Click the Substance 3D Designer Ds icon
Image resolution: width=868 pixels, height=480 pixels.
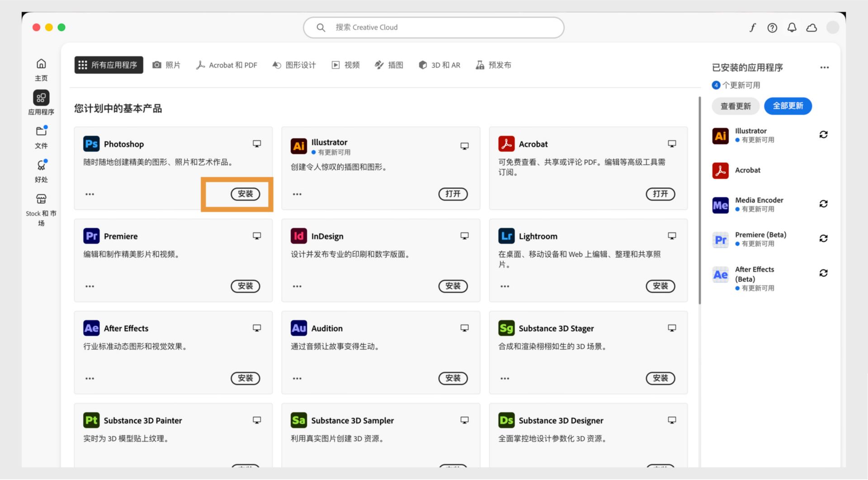[x=506, y=420]
